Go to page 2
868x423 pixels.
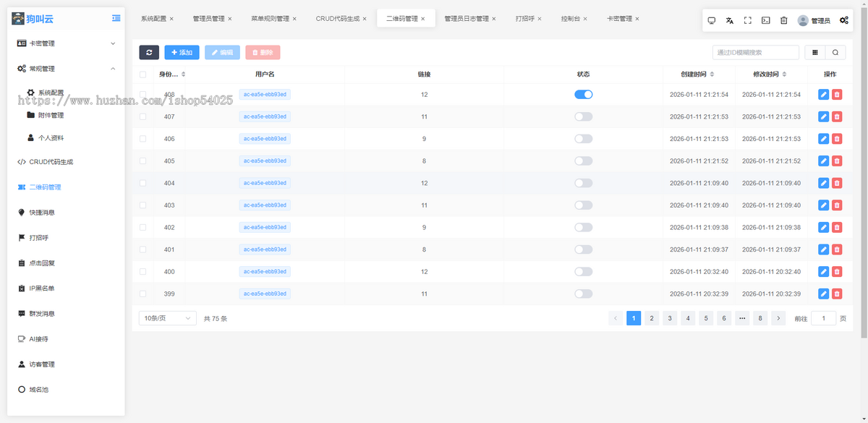tap(652, 318)
